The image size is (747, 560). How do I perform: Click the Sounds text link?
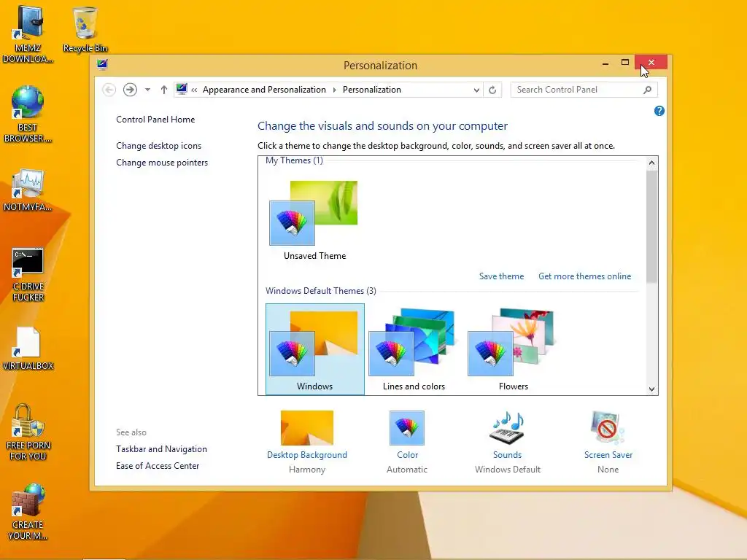(x=508, y=455)
